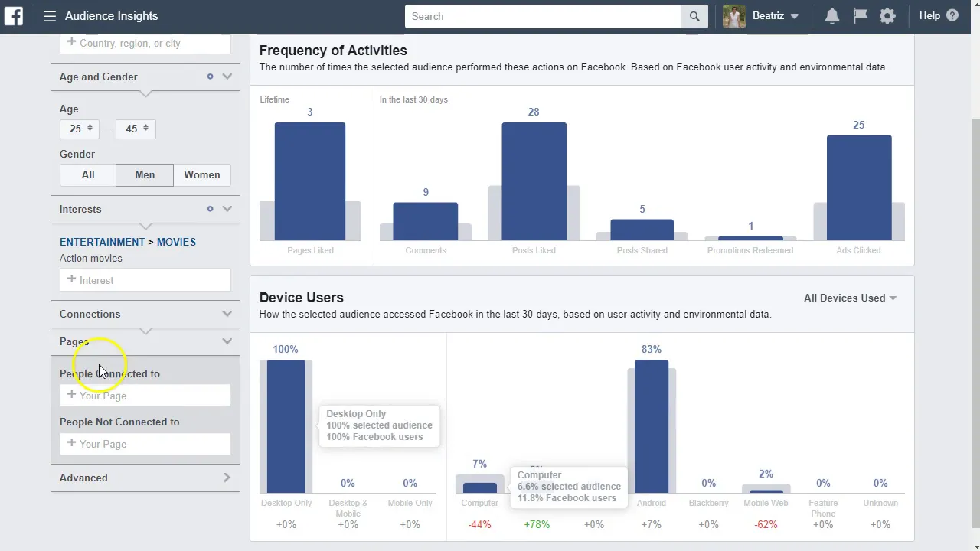Image resolution: width=980 pixels, height=551 pixels.
Task: Click the Promotions Redeemed bar
Action: 750,238
